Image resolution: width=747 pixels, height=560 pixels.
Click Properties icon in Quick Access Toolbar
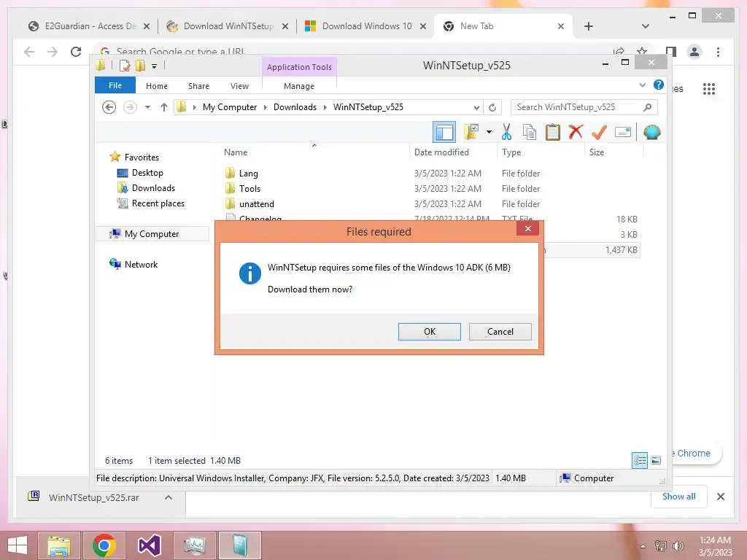[124, 66]
